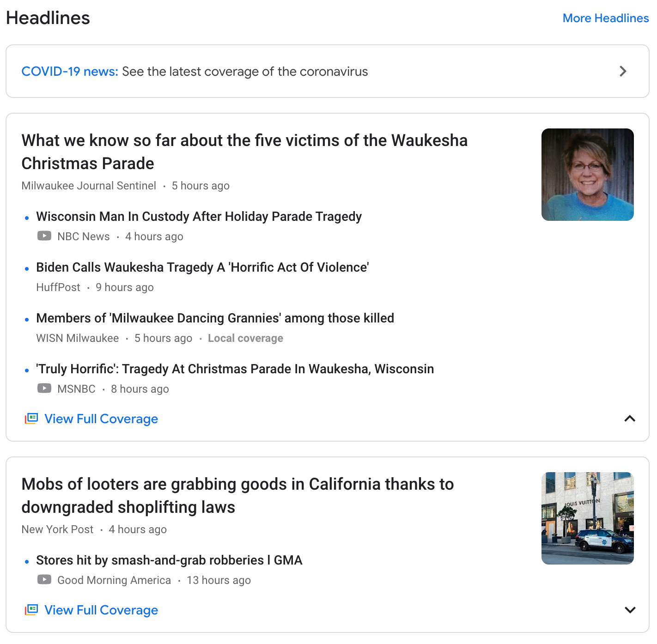Select View Full Coverage for the Waukesha story
The image size is (657, 644).
tap(101, 419)
